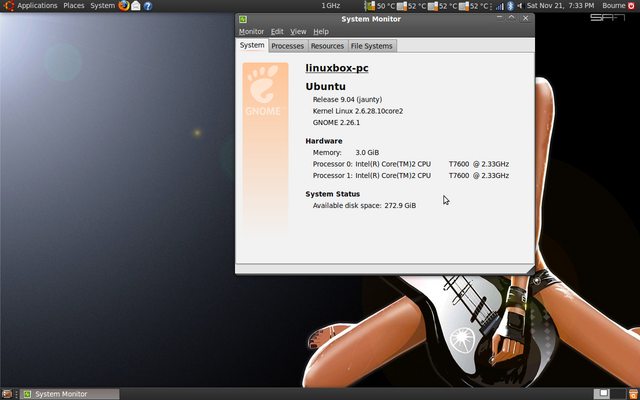Launch Firefox from the panel
Image resolution: width=640 pixels, height=400 pixels.
(x=124, y=6)
